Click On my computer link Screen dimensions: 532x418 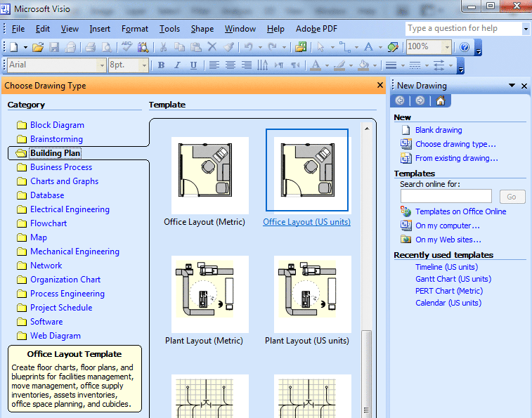(x=448, y=226)
